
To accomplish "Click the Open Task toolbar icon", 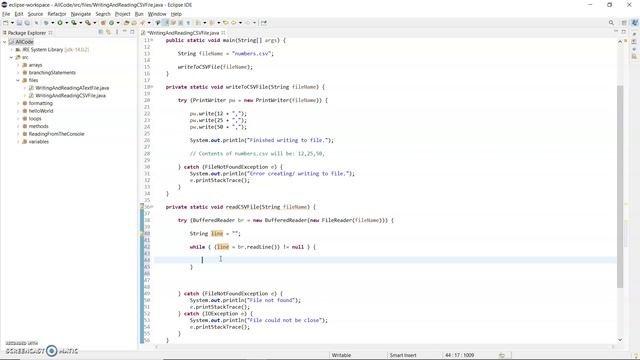I will (x=134, y=23).
